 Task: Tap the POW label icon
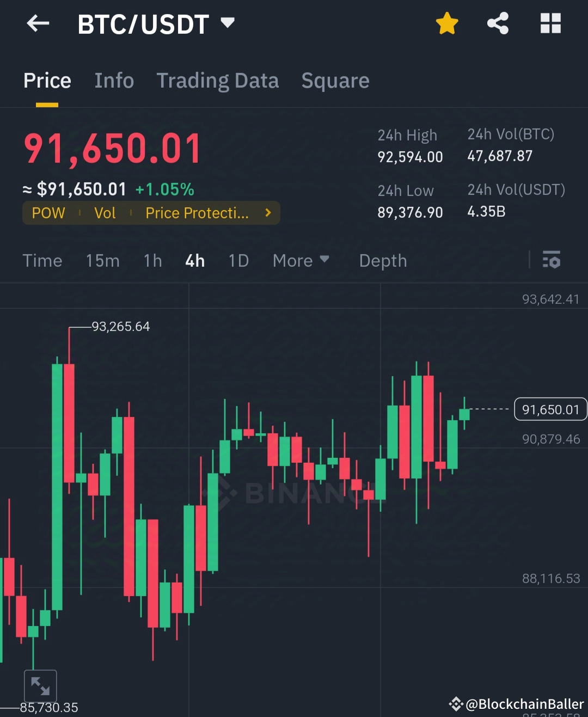(48, 213)
